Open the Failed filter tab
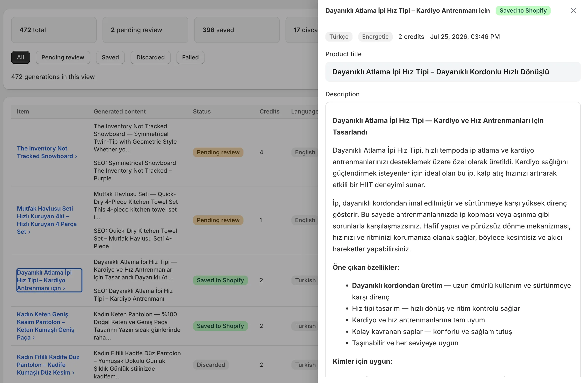Image resolution: width=588 pixels, height=383 pixels. click(x=190, y=57)
